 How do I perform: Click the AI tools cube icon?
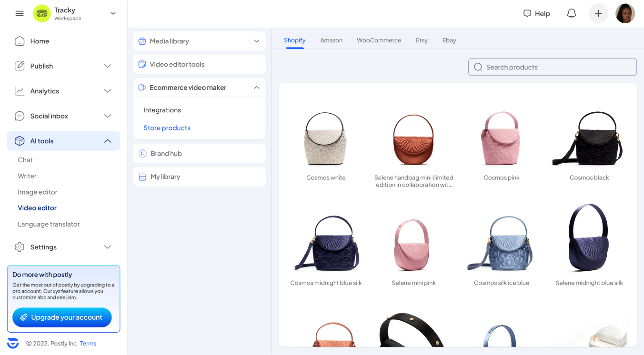(20, 141)
